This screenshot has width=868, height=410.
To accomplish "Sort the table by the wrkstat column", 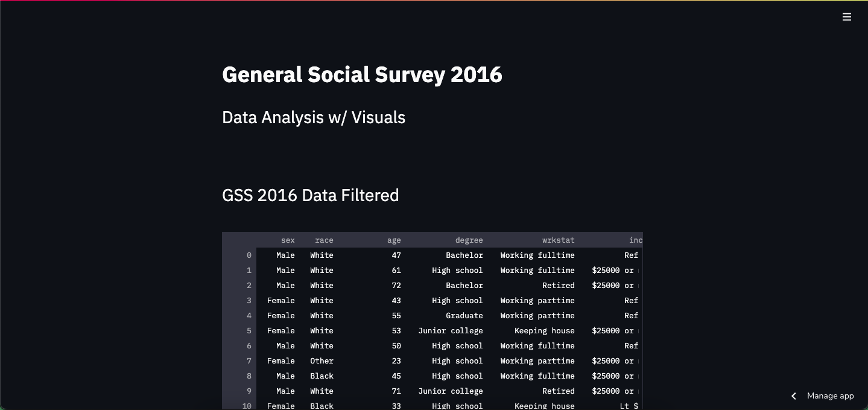I will click(558, 240).
